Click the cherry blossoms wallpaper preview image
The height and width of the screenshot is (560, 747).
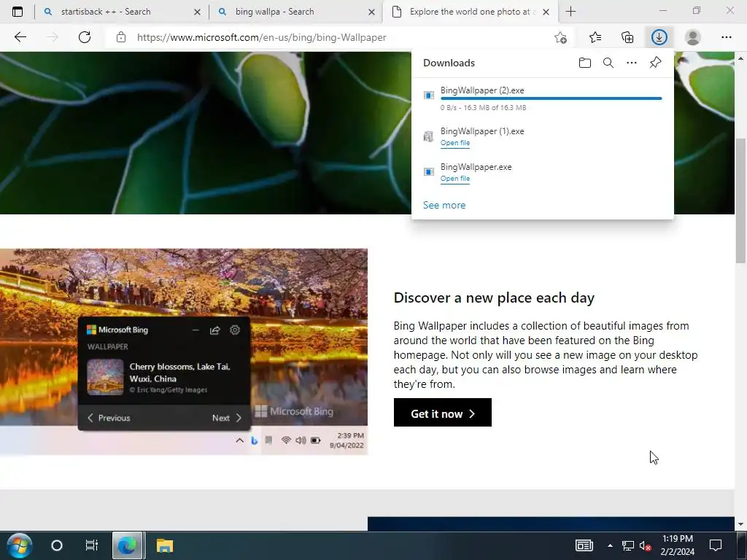coord(183,351)
